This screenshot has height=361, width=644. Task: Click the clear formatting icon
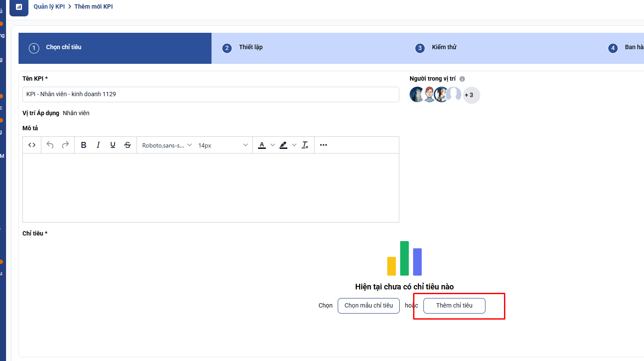pyautogui.click(x=305, y=145)
